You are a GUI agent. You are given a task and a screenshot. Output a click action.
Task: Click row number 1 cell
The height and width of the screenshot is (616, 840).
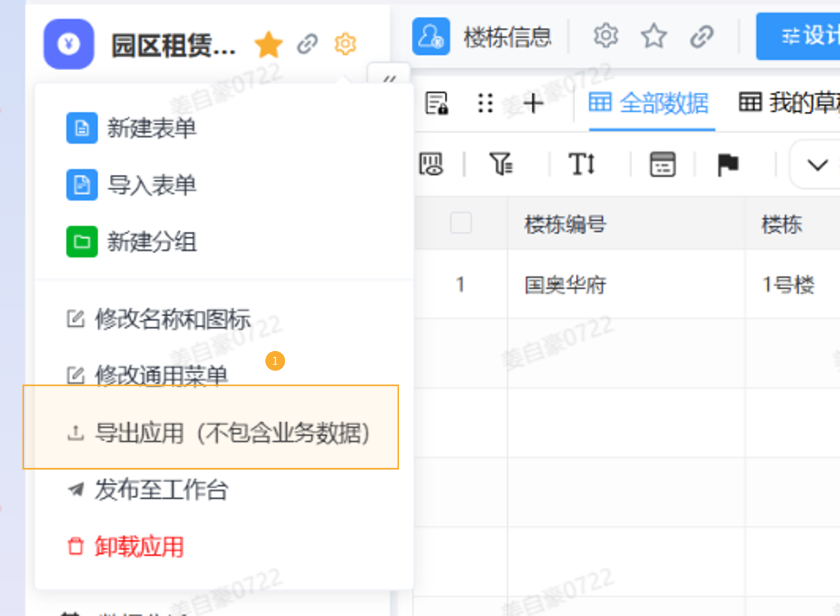click(461, 284)
